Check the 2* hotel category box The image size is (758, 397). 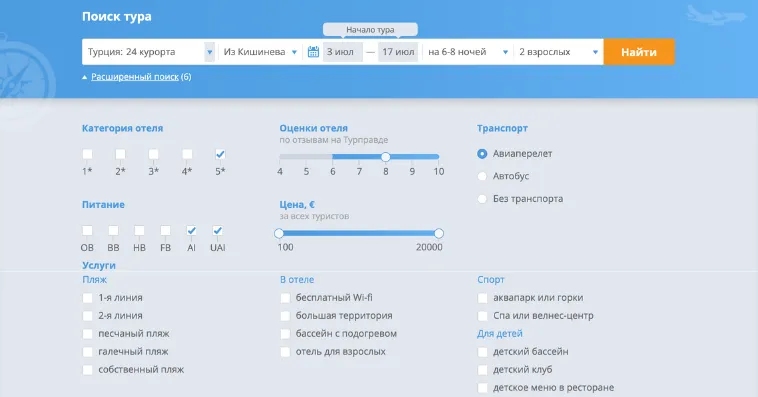coord(120,154)
